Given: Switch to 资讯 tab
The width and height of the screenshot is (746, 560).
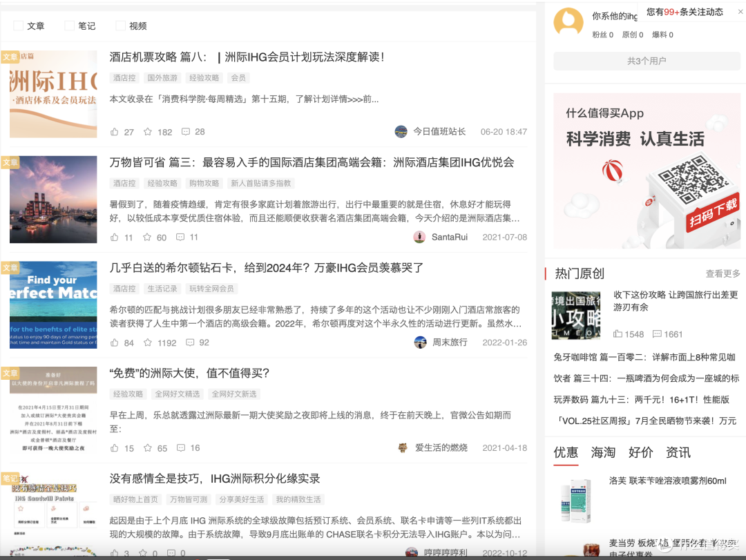Looking at the screenshot, I should point(678,452).
